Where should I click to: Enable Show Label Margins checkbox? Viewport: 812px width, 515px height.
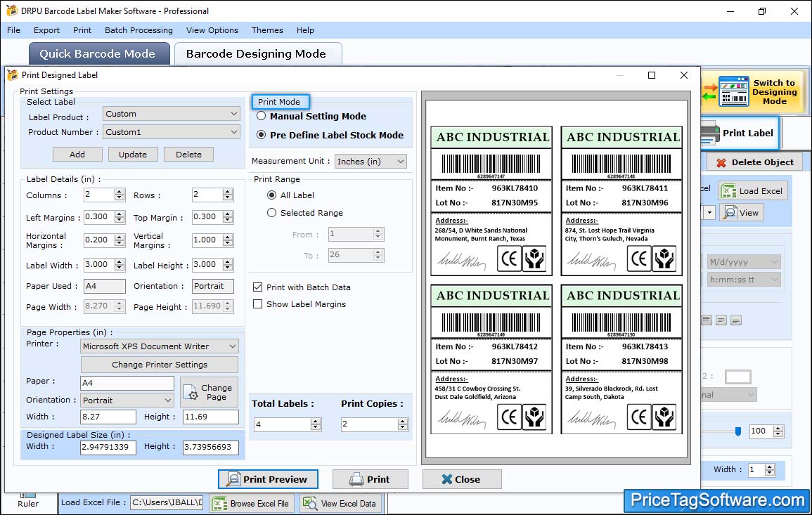click(x=258, y=304)
